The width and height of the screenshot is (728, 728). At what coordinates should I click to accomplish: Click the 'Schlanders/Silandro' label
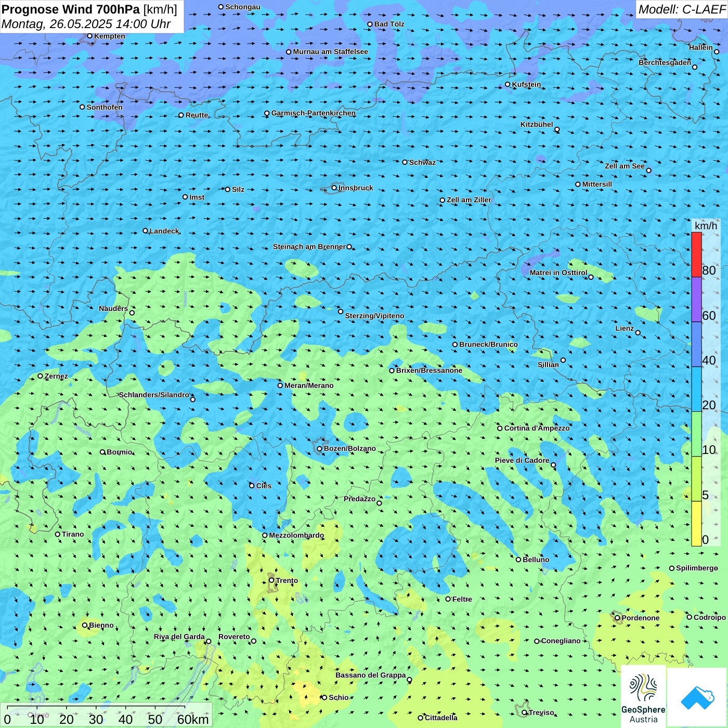click(x=154, y=395)
